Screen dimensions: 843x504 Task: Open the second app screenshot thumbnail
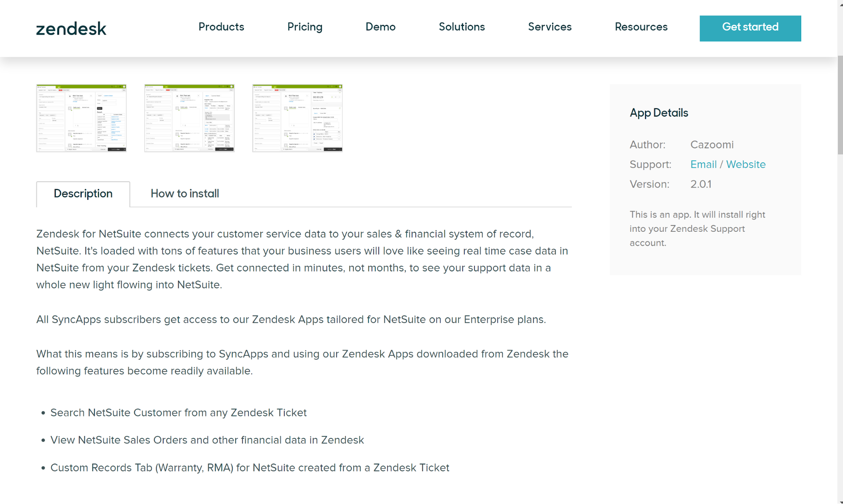(x=189, y=118)
